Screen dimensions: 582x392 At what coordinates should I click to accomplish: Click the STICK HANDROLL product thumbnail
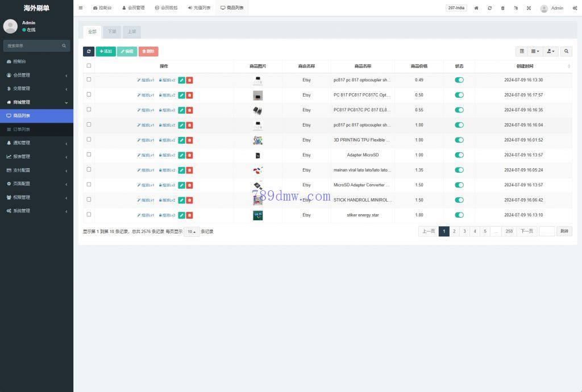coord(257,200)
